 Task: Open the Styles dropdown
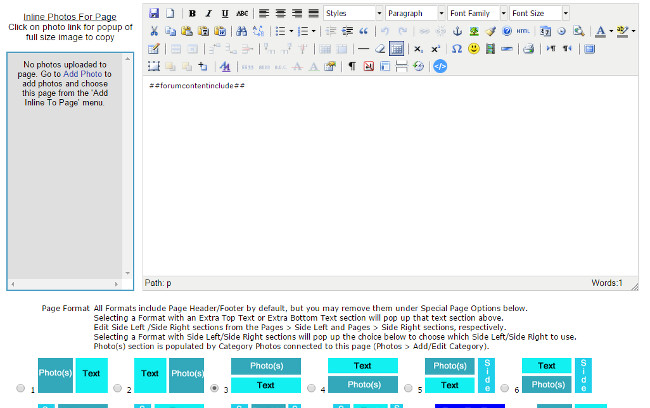[x=352, y=13]
